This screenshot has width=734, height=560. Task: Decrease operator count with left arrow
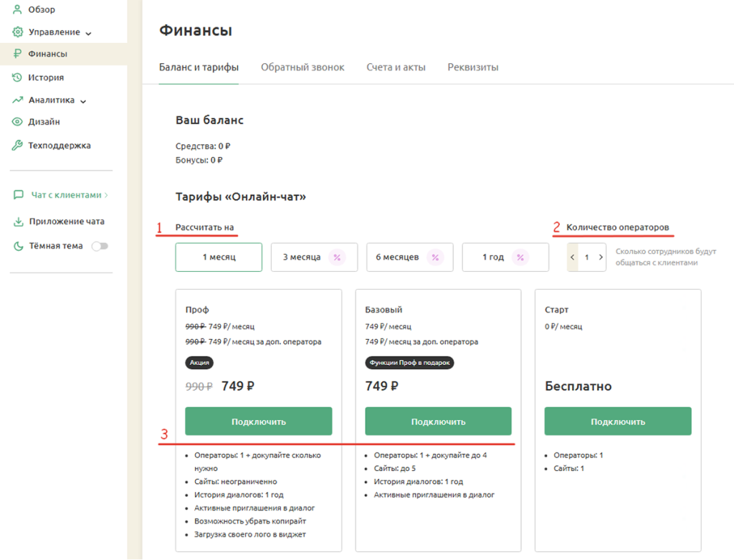coord(573,257)
